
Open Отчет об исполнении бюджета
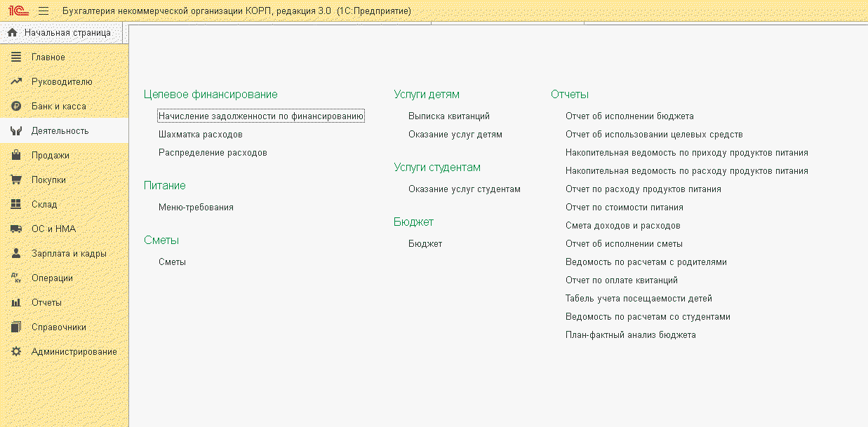(x=629, y=116)
